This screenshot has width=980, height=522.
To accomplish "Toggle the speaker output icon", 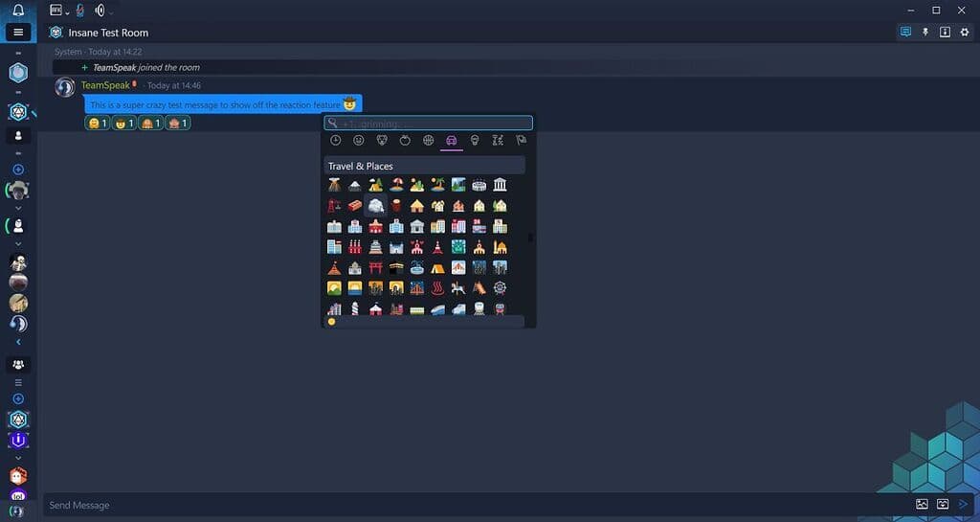I will click(100, 11).
